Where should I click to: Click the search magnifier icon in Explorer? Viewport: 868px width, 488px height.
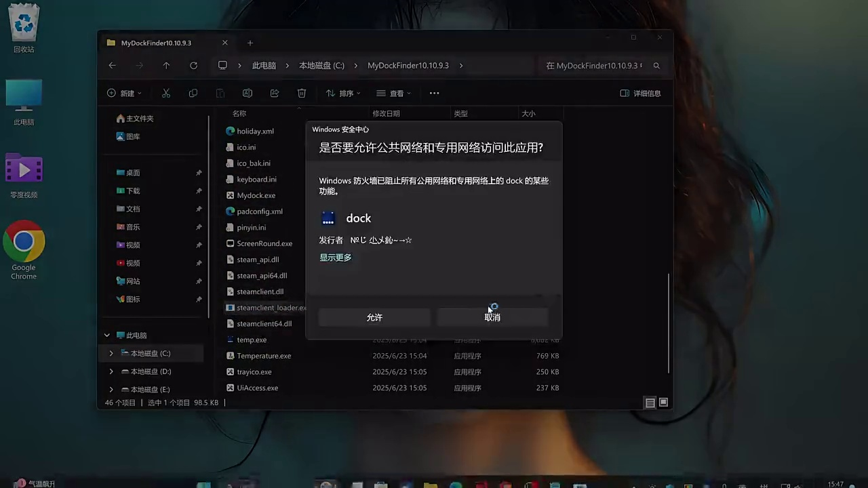656,66
